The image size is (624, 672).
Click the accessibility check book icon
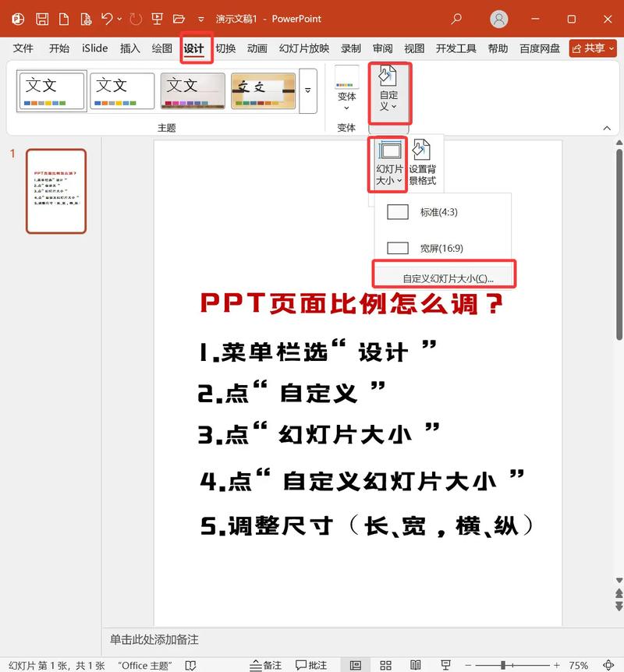click(x=190, y=665)
